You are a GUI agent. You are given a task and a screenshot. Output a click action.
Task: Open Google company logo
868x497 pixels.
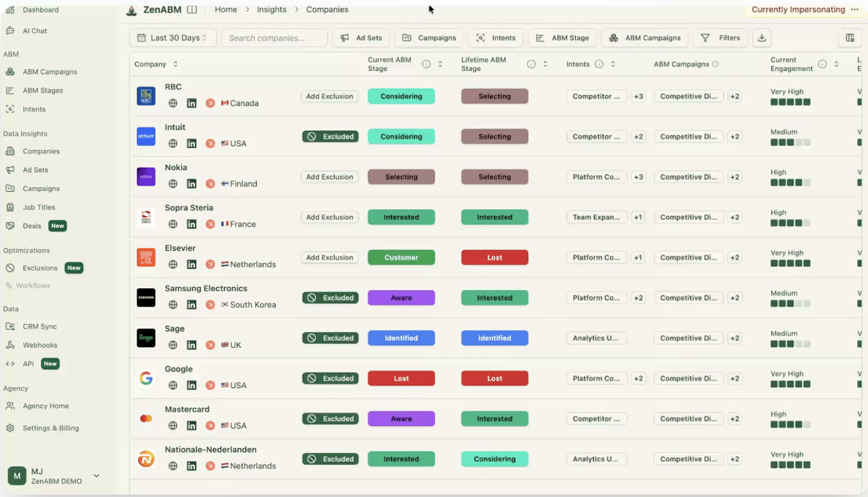tap(146, 378)
